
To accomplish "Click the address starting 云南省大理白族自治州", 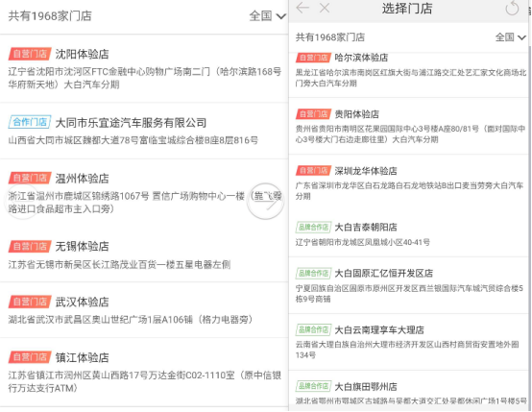I will (x=407, y=350).
